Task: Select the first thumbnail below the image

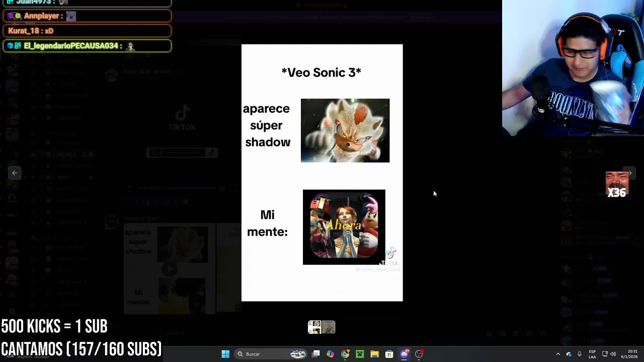Action: point(314,327)
